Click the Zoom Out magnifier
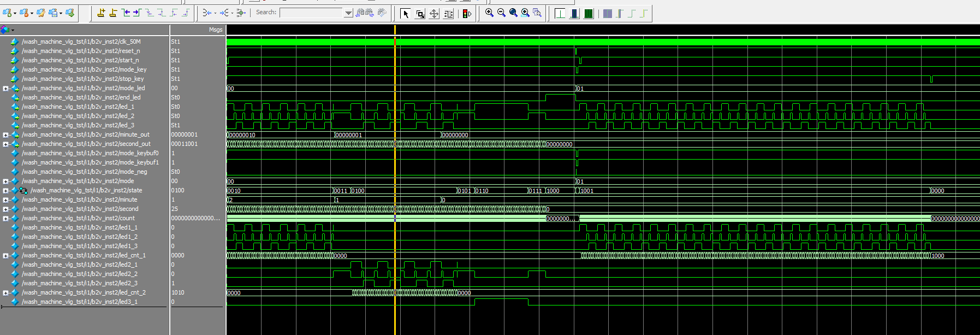 tap(501, 13)
